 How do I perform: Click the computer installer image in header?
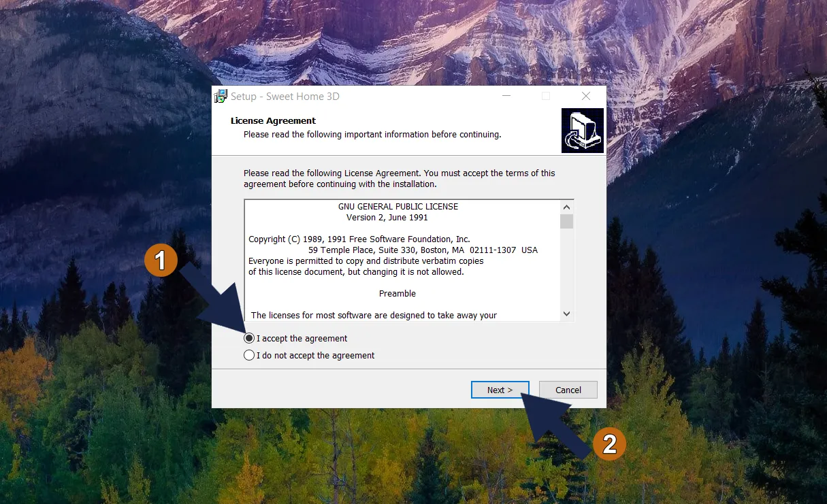point(583,131)
